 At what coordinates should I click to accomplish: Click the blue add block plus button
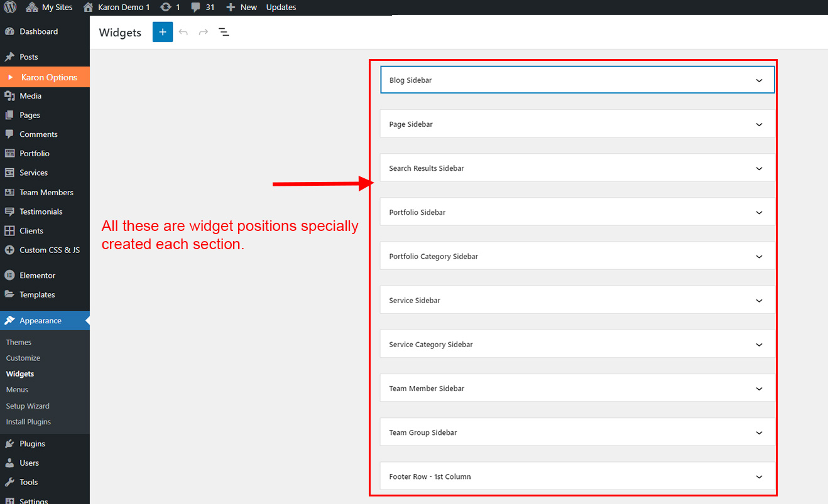click(162, 32)
